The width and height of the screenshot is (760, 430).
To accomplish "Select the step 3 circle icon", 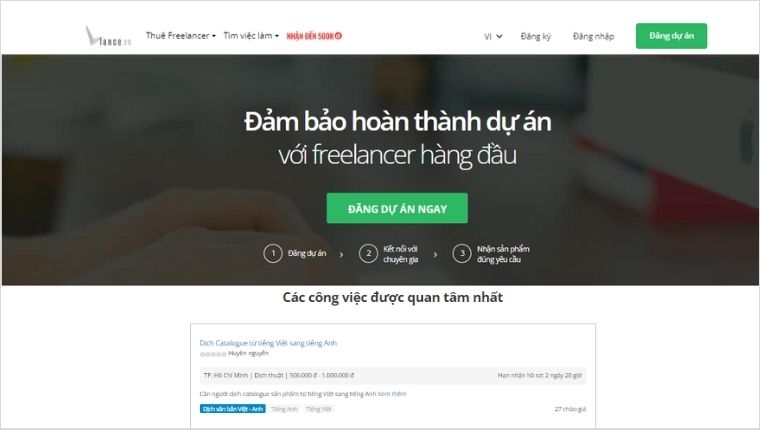I will [462, 253].
